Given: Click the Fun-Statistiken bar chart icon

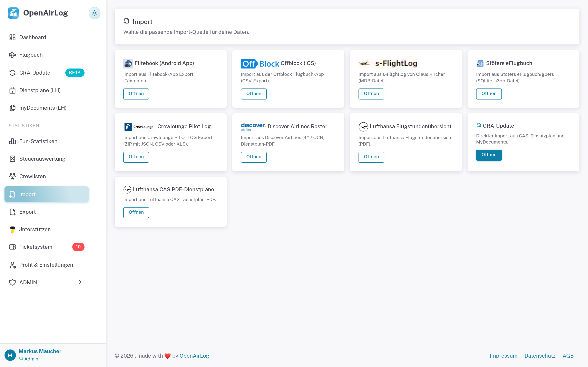Looking at the screenshot, I should point(12,141).
